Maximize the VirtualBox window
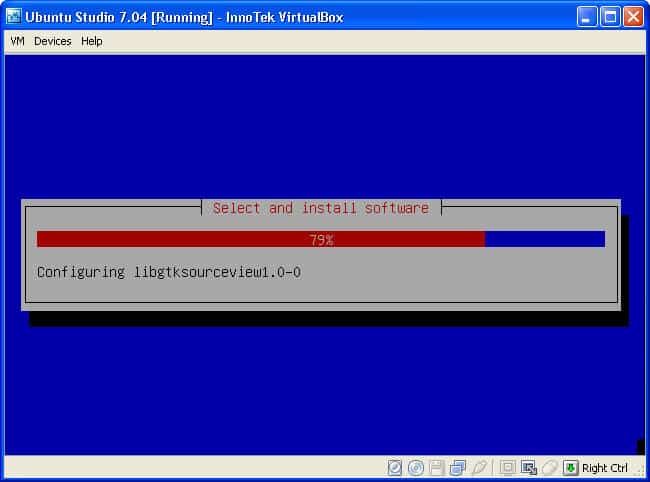Image resolution: width=650 pixels, height=482 pixels. point(610,17)
